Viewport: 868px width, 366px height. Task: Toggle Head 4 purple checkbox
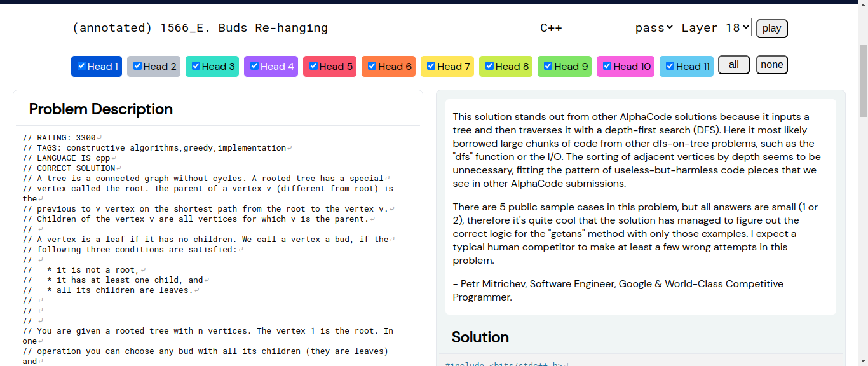click(254, 66)
